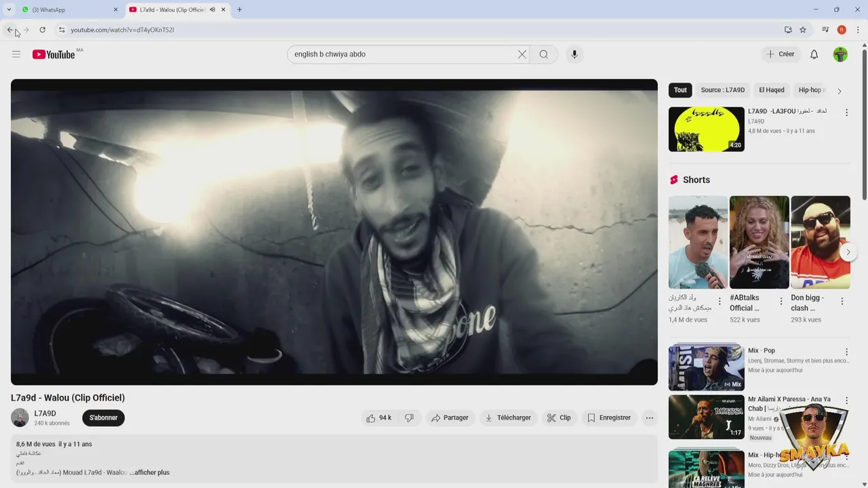
Task: Show more Shorts with next arrow
Action: 848,252
